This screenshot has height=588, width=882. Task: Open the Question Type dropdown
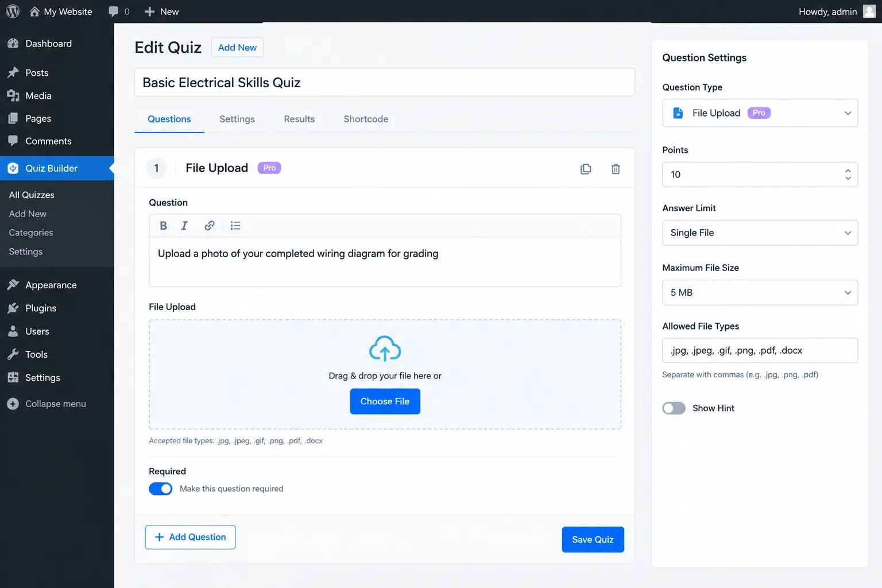pyautogui.click(x=760, y=113)
